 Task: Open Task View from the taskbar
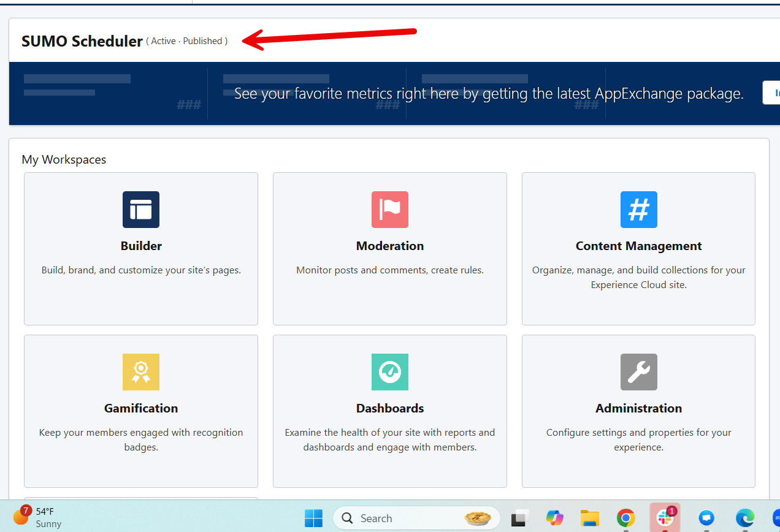pos(521,518)
